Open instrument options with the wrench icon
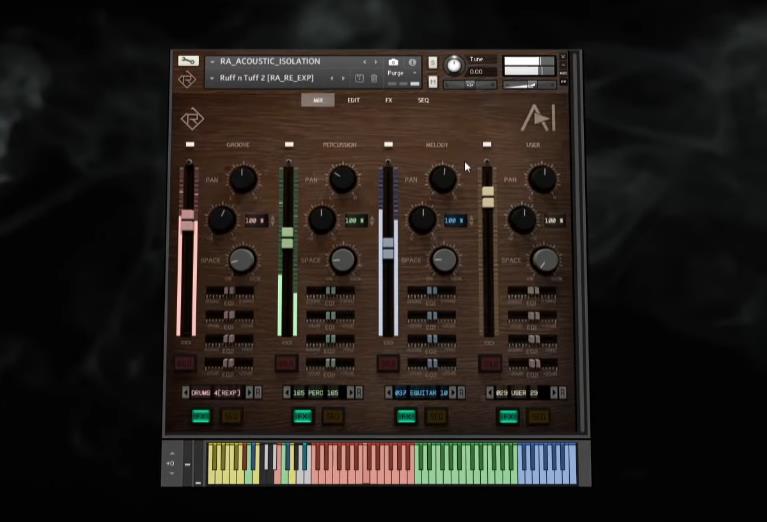Image resolution: width=767 pixels, height=522 pixels. (188, 61)
